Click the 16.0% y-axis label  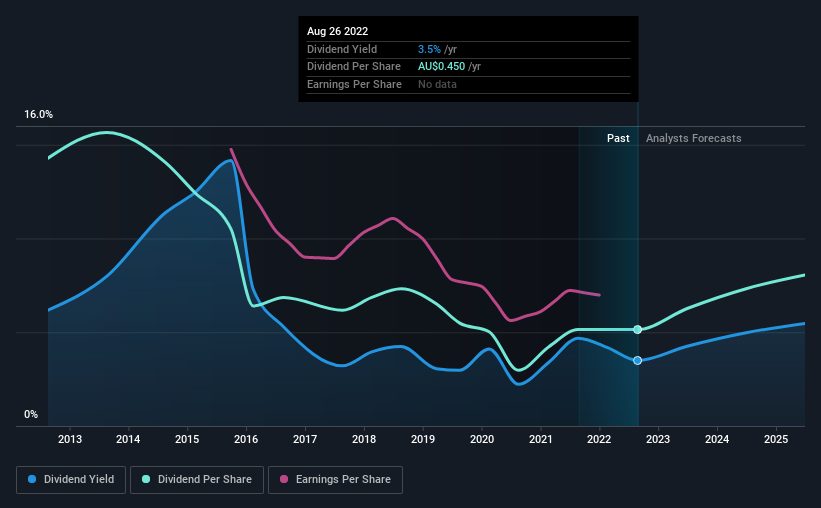38,115
